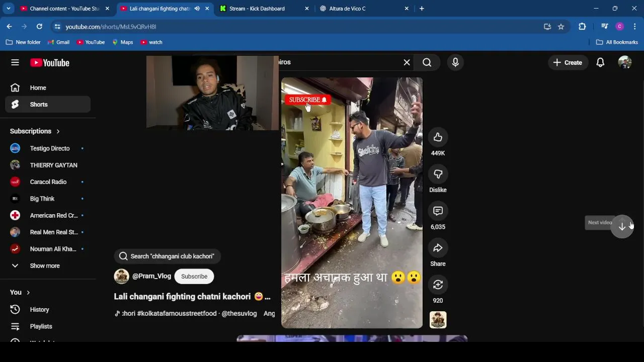644x362 pixels.
Task: Share this Short
Action: tap(438, 248)
